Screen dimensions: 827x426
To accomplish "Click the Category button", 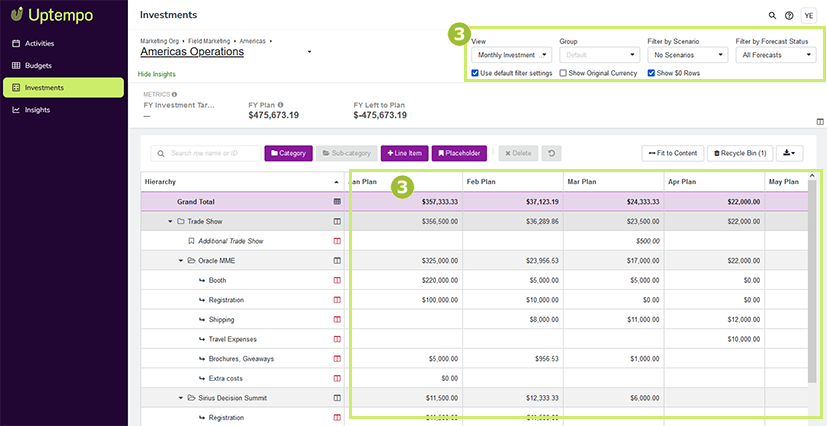I will click(289, 153).
